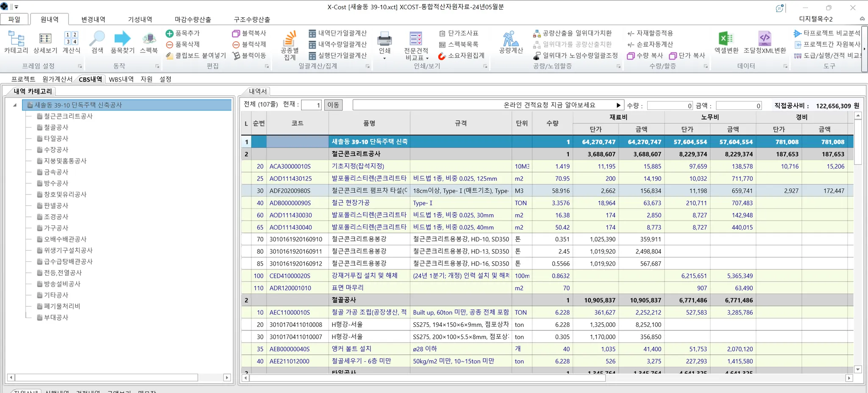Viewport: 868px width, 393px height.
Task: Expand the 전문견적 비교표 dropdown
Action: 427,58
